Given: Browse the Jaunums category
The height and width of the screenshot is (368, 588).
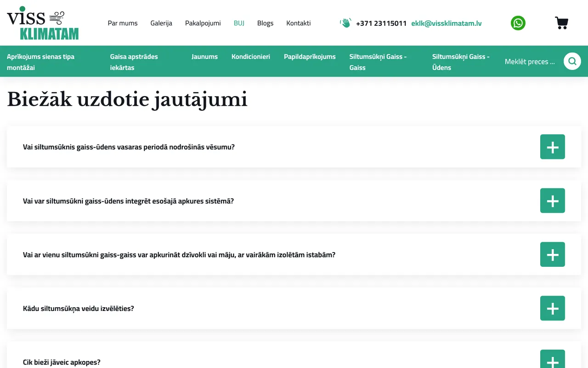Looking at the screenshot, I should click(x=204, y=57).
